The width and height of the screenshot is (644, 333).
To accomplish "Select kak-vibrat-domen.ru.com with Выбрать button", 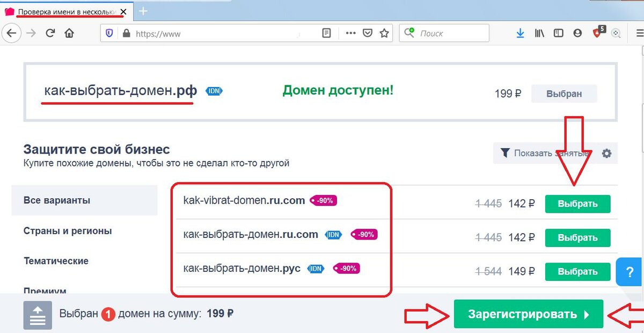I will pos(577,204).
